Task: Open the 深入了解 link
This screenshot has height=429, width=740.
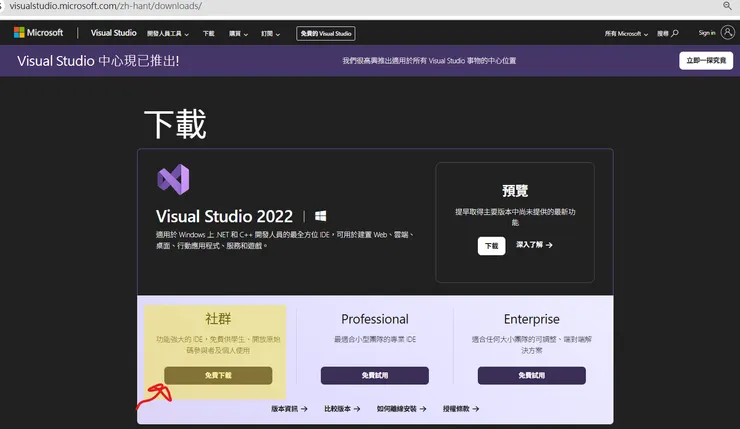Action: 534,245
